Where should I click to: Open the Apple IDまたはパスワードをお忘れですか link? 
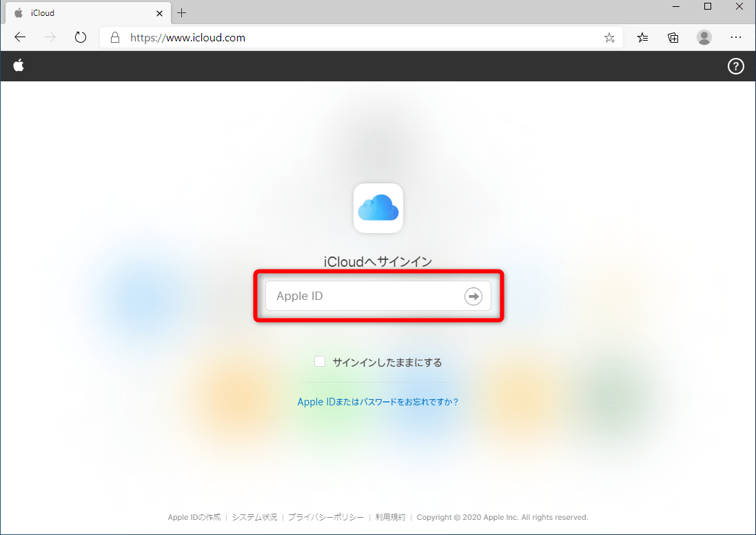(378, 401)
